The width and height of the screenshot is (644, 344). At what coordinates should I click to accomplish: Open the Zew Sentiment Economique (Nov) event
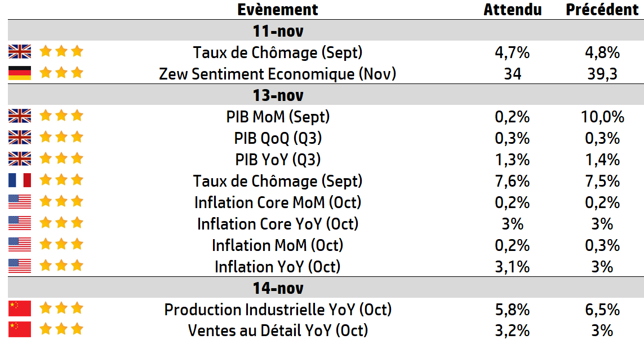pyautogui.click(x=278, y=74)
